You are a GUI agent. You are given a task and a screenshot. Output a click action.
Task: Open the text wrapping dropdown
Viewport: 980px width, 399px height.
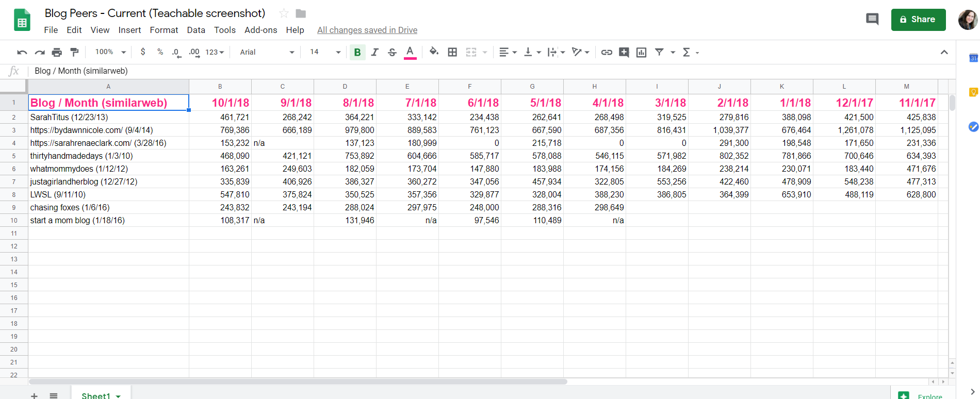pyautogui.click(x=556, y=52)
